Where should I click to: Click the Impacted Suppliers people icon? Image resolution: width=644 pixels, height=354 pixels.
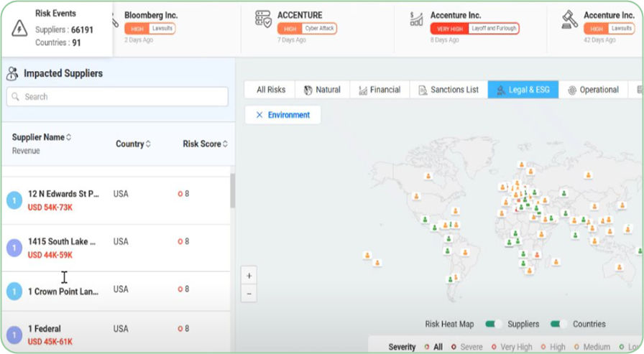[12, 73]
